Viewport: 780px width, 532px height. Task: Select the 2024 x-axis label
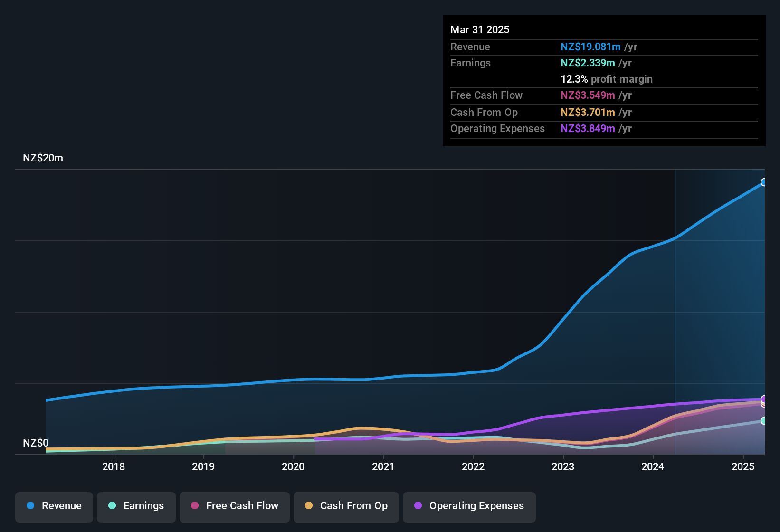point(653,467)
